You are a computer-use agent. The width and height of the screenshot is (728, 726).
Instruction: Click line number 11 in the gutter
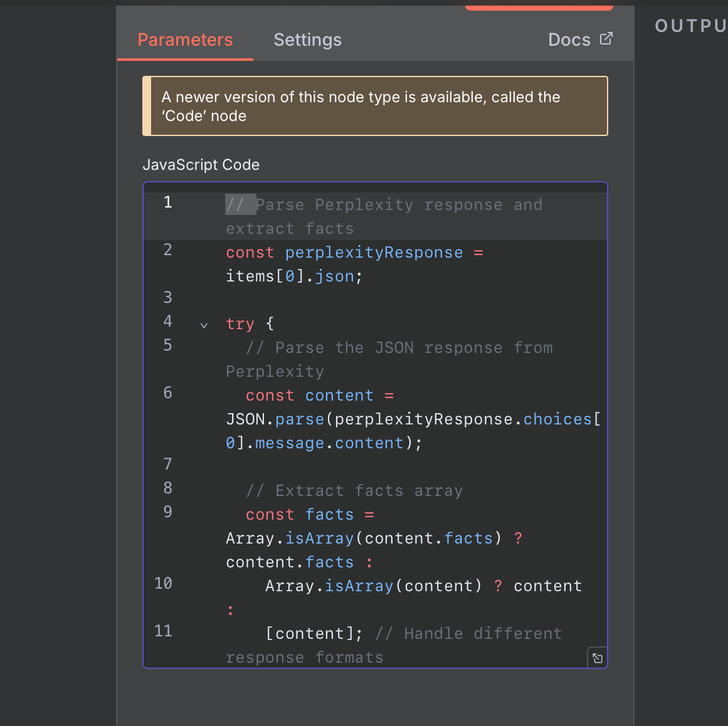tap(163, 631)
